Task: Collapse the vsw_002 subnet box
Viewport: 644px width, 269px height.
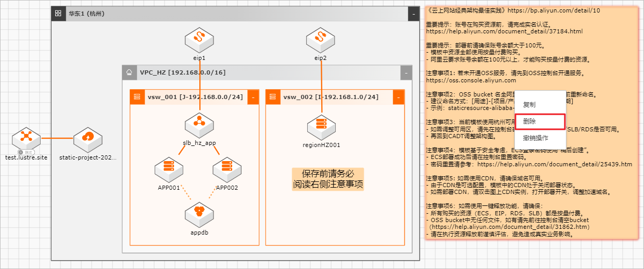Action: 398,97
